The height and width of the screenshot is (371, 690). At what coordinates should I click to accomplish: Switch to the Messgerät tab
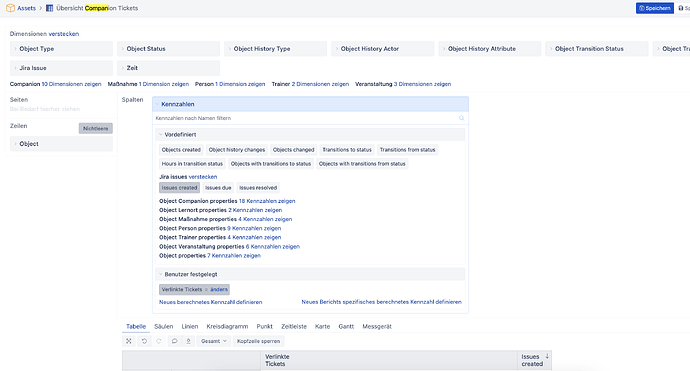point(377,327)
